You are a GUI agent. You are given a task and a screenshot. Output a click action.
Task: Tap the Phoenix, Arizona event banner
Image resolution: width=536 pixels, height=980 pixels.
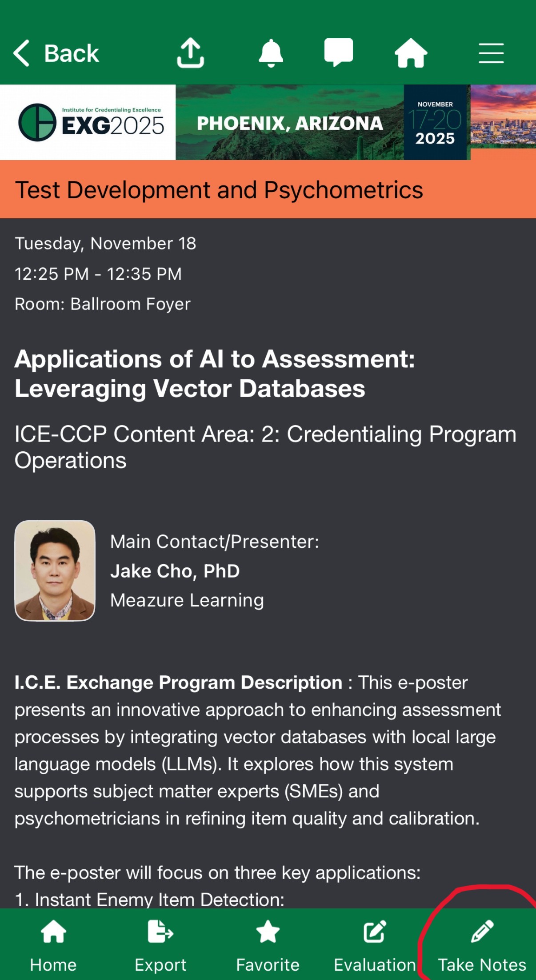coord(290,123)
